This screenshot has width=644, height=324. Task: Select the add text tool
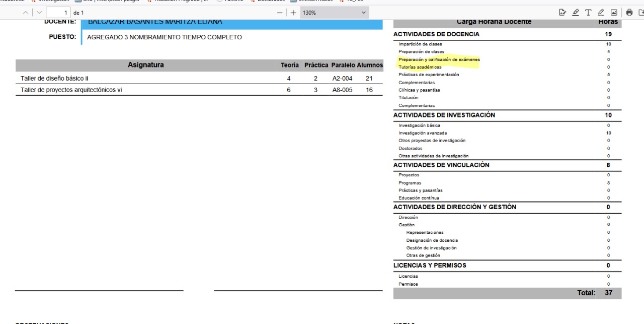[588, 13]
